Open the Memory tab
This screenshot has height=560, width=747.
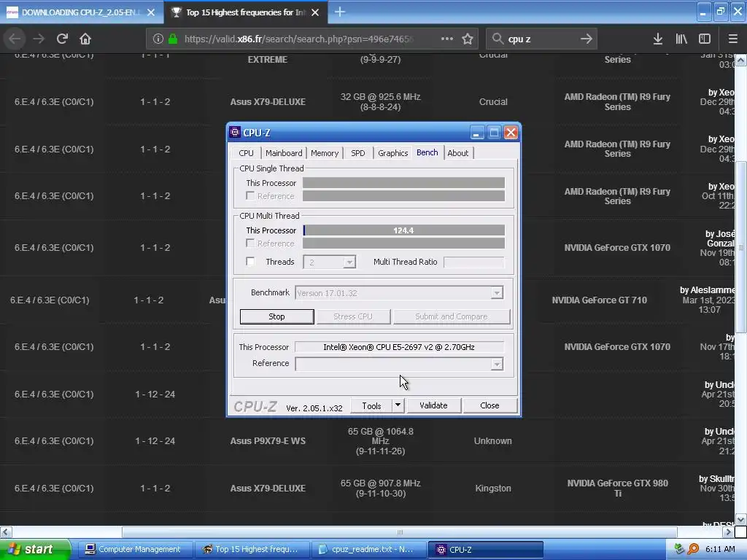pyautogui.click(x=325, y=153)
